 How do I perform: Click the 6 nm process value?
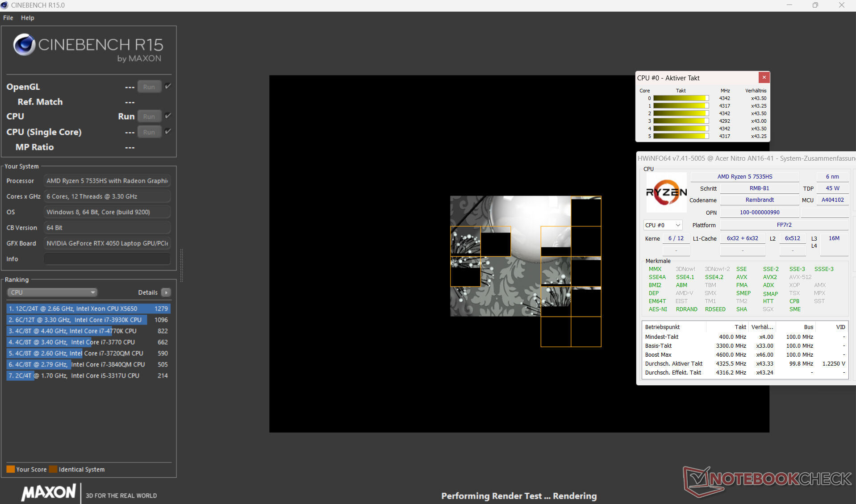[x=832, y=177]
